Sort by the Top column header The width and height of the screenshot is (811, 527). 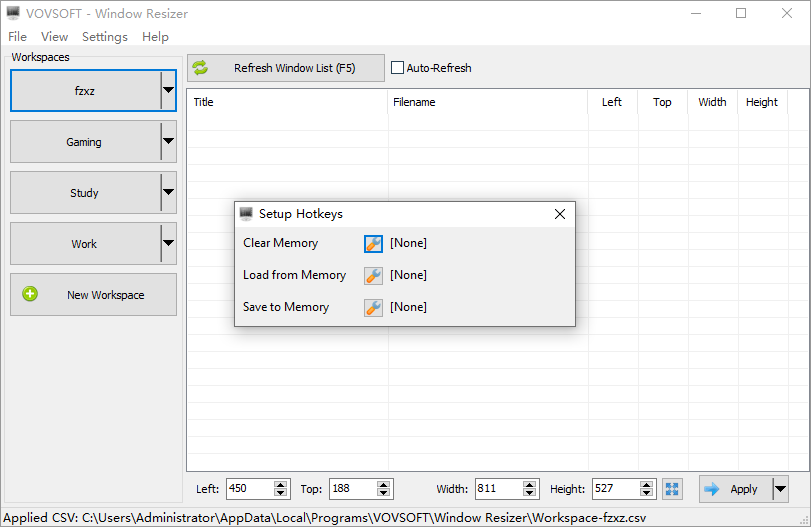pyautogui.click(x=663, y=102)
